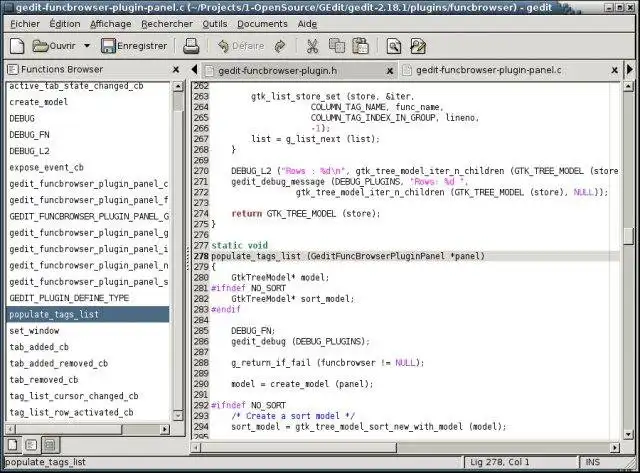Select expose_event_cb in the function list

click(88, 167)
